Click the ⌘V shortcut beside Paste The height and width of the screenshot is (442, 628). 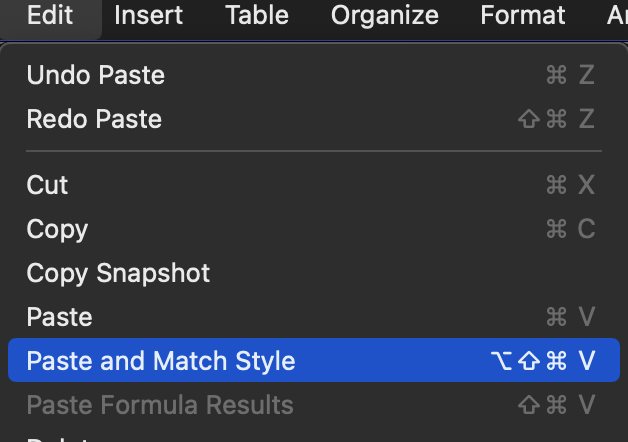[570, 317]
